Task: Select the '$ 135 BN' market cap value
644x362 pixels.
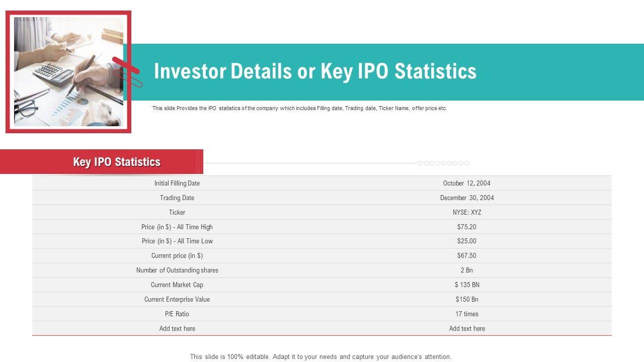Action: click(x=467, y=285)
